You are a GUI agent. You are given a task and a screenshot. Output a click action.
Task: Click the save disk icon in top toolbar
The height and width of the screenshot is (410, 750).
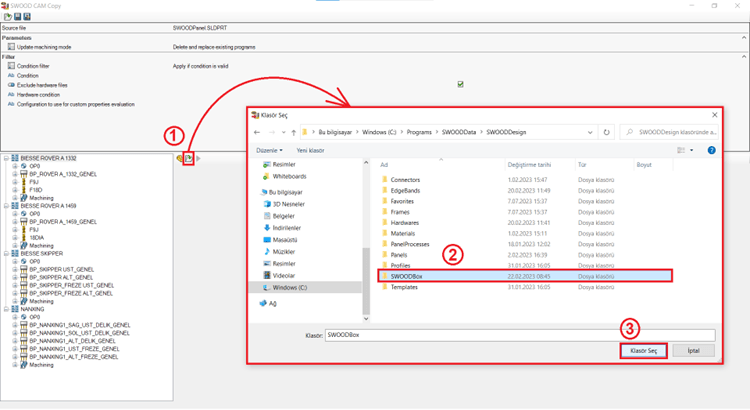pos(18,17)
